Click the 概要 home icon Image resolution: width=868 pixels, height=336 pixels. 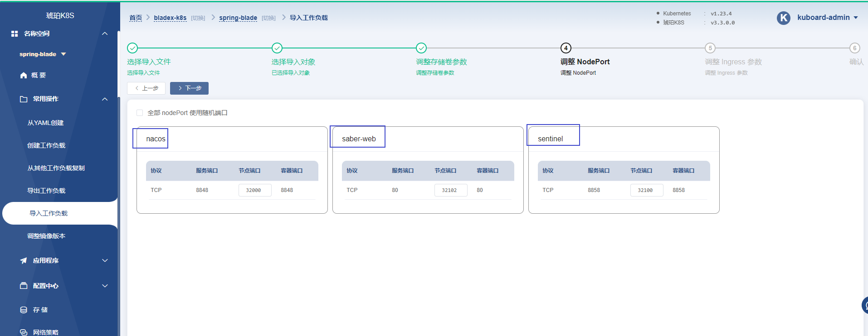(24, 75)
